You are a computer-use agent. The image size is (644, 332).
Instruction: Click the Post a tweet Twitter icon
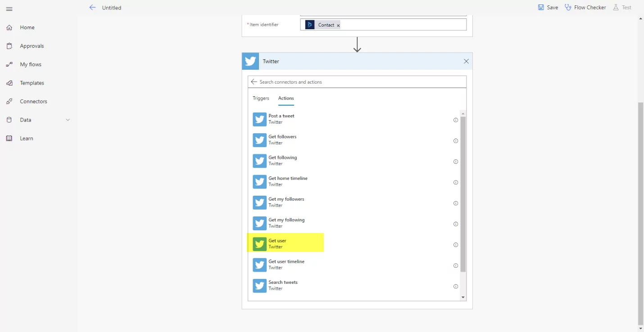259,119
